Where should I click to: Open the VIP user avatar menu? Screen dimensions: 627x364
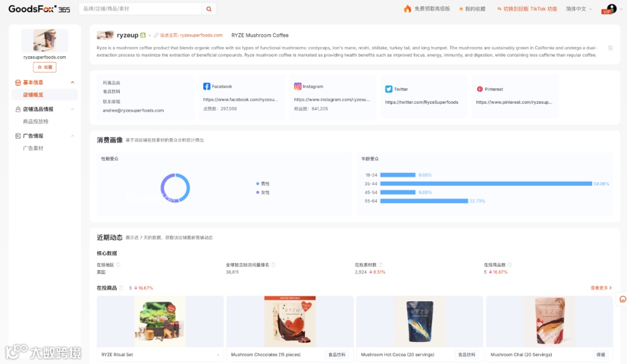tap(610, 9)
